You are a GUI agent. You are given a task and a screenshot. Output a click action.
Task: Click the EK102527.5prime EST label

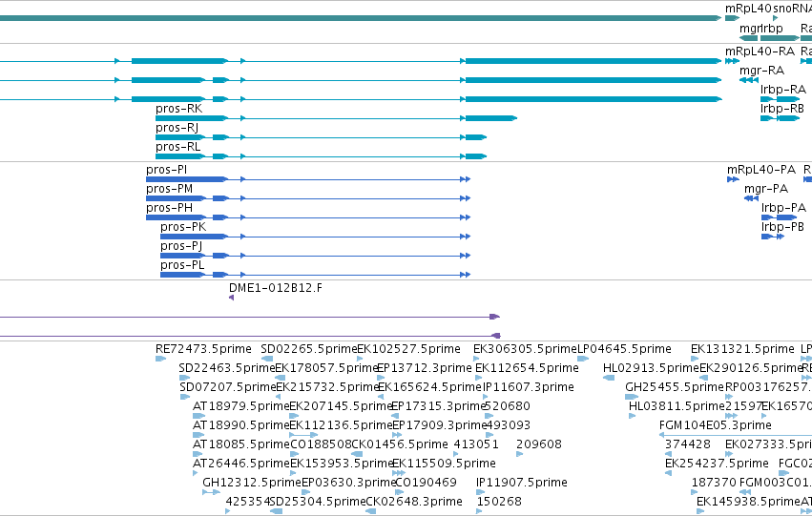[x=408, y=349]
